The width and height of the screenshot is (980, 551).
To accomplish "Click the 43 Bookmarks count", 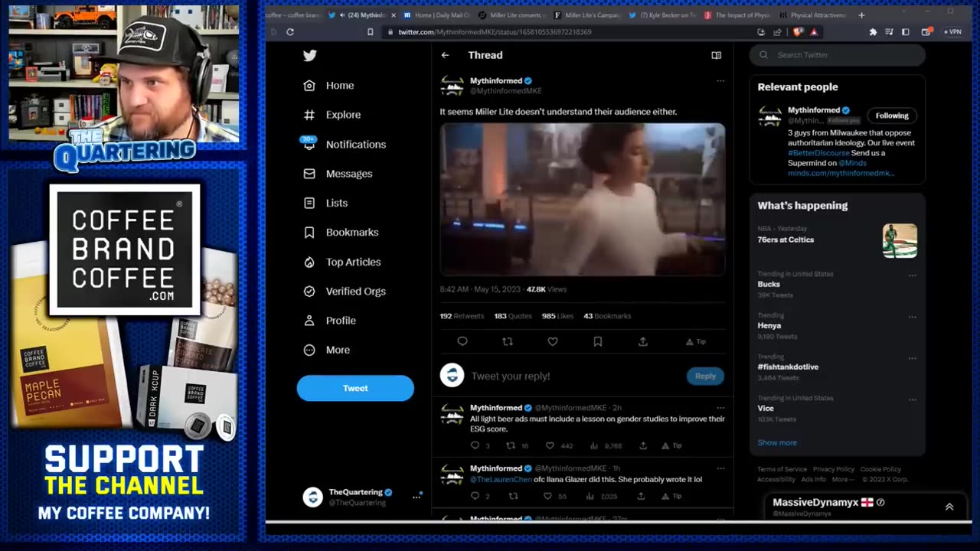I will click(607, 316).
